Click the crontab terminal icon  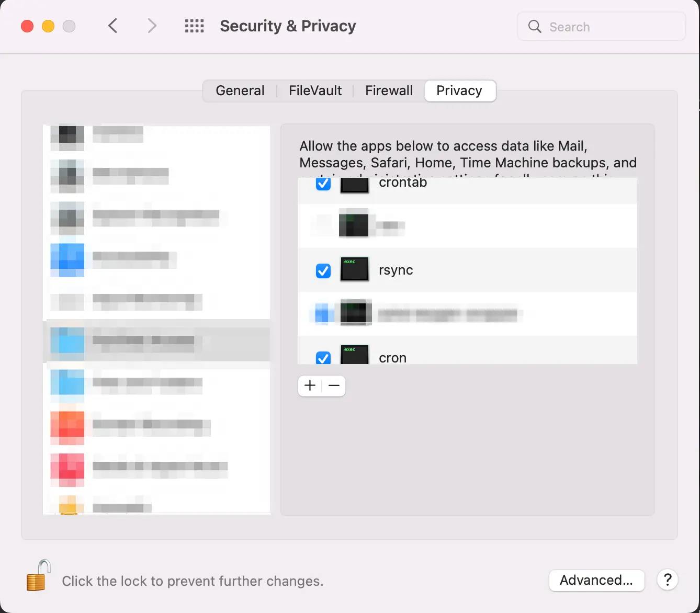pyautogui.click(x=355, y=185)
